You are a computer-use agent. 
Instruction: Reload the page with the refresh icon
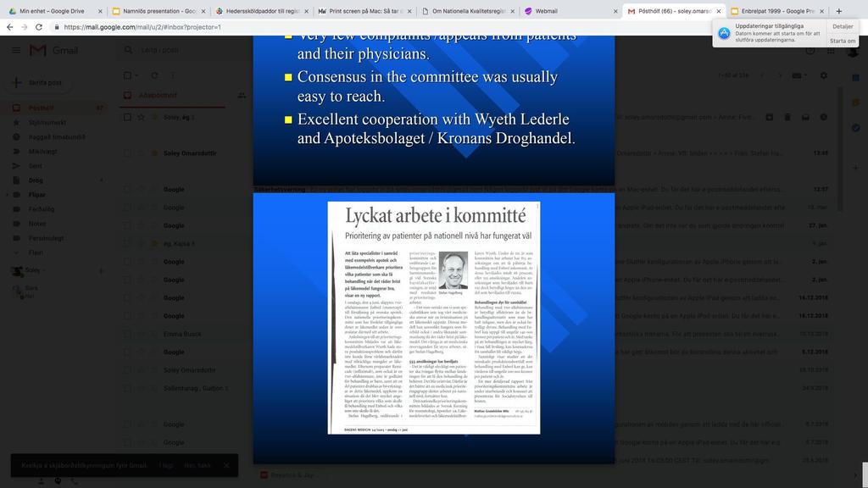coord(39,26)
